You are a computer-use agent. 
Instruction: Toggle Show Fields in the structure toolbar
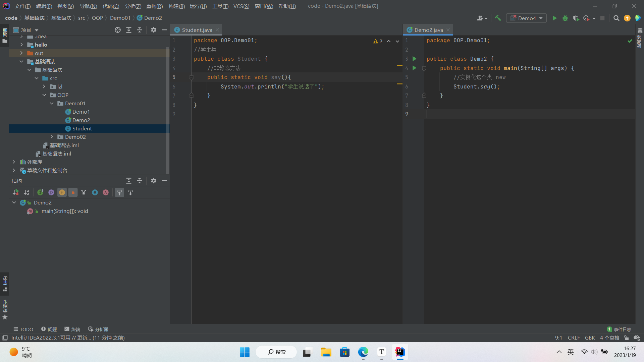click(62, 192)
